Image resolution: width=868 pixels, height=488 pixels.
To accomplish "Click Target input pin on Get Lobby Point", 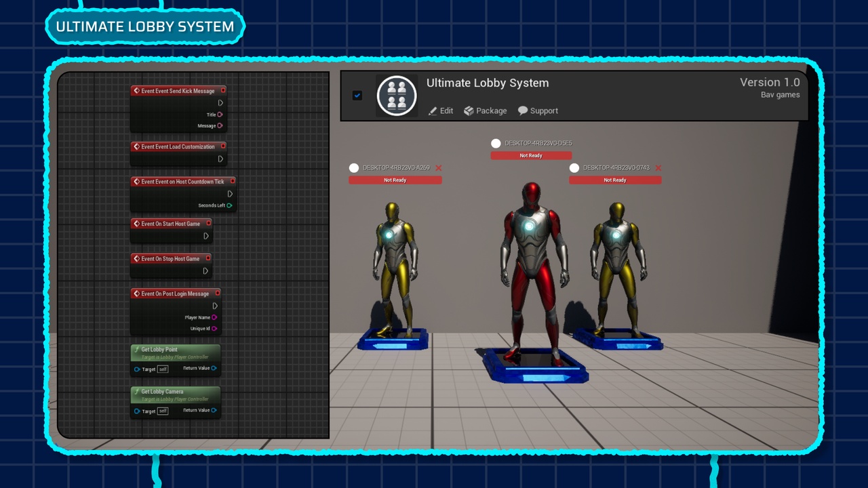I will tap(137, 369).
